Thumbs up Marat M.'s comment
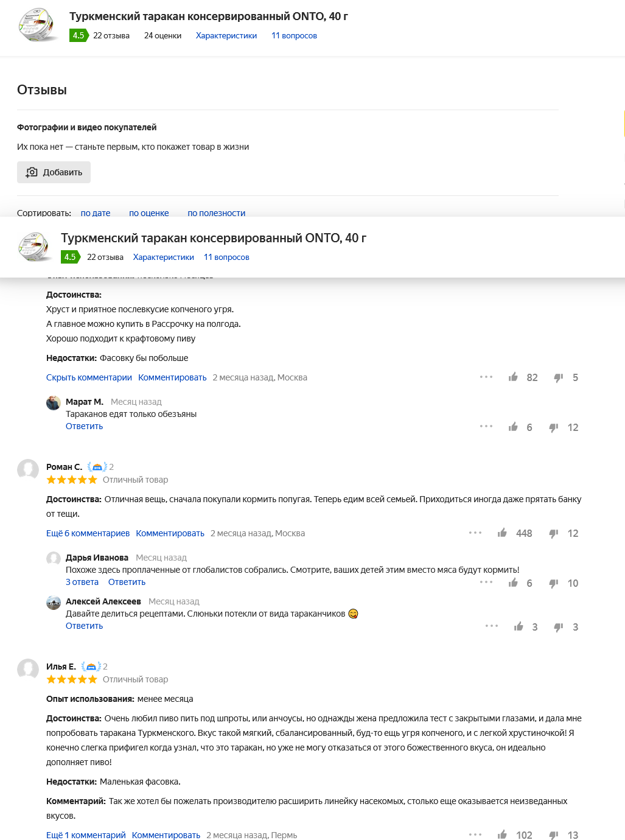The width and height of the screenshot is (625, 840). point(514,427)
